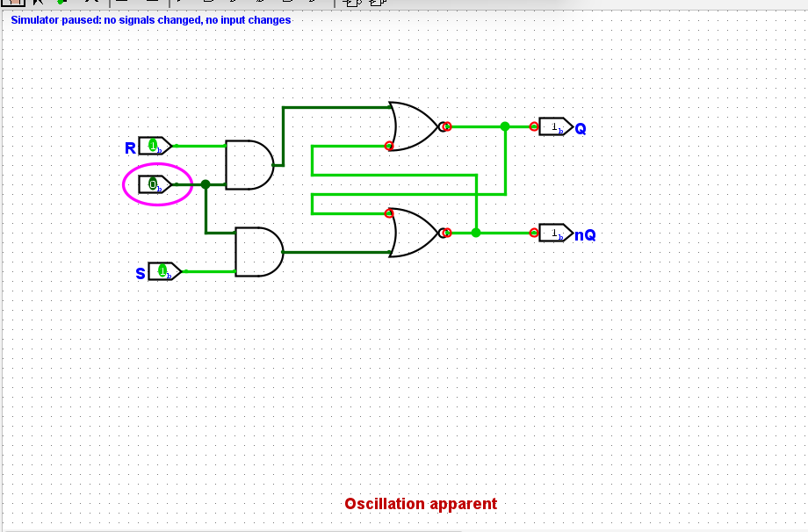Start the simulation with the green circle icon
The image size is (808, 532).
point(61,4)
